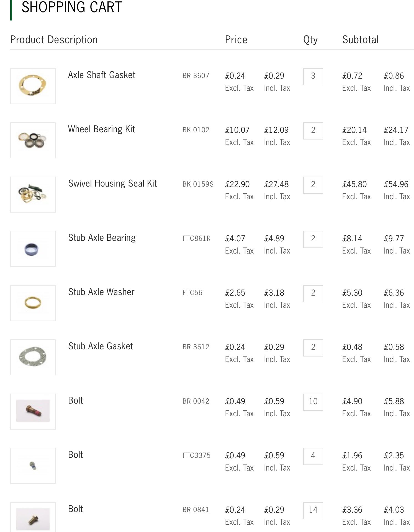This screenshot has height=532, width=414.
Task: Open the Wheel Bearing Kit product image
Action: (33, 140)
